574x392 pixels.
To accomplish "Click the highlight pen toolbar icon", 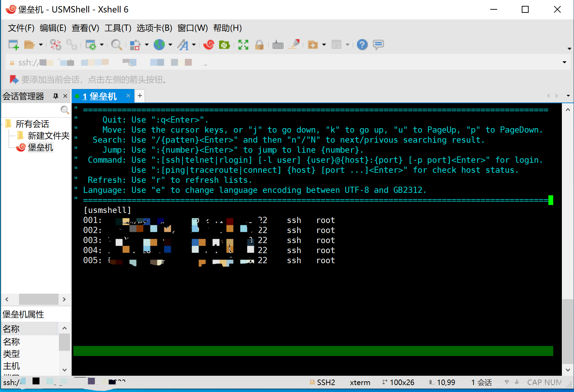I will coord(295,45).
